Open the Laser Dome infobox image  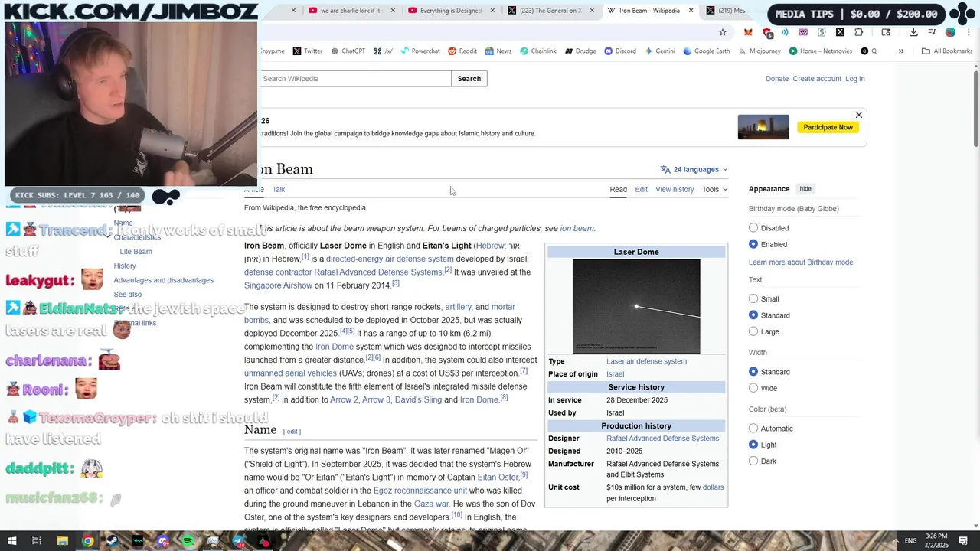(x=636, y=307)
